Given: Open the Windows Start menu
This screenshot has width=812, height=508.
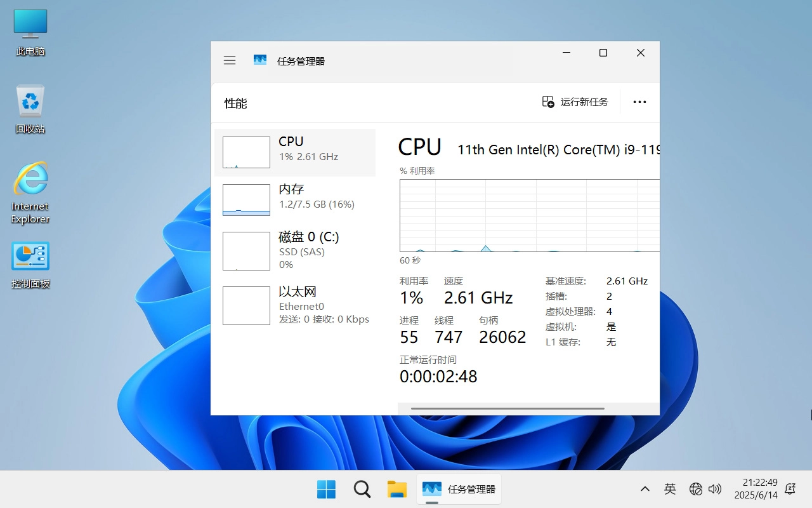Looking at the screenshot, I should pos(326,489).
